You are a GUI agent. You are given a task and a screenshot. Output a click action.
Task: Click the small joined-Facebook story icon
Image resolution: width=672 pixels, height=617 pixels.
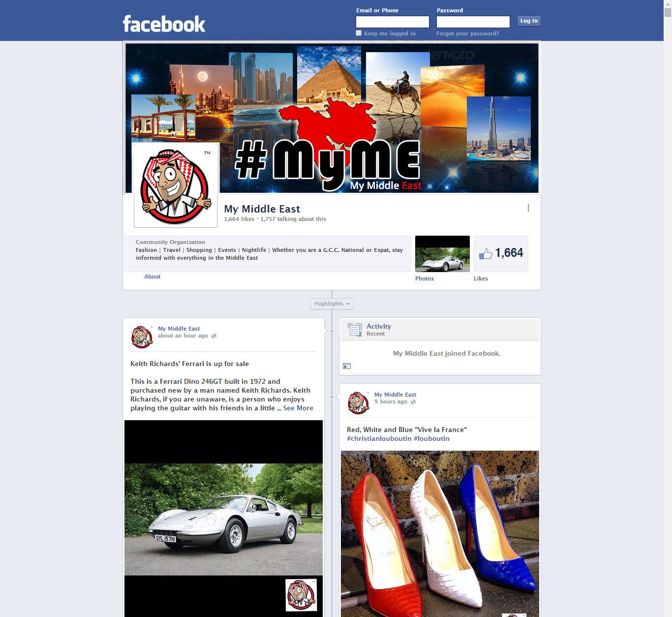(x=347, y=366)
